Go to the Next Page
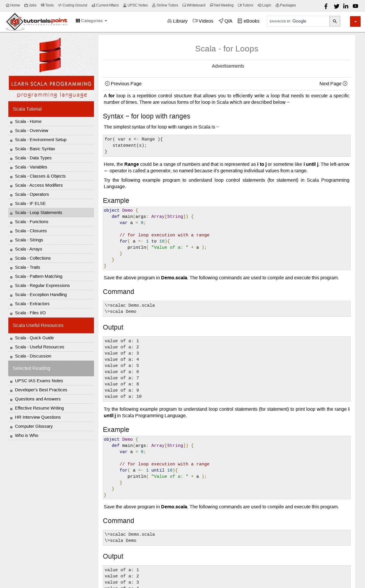365x588 pixels. click(x=333, y=84)
